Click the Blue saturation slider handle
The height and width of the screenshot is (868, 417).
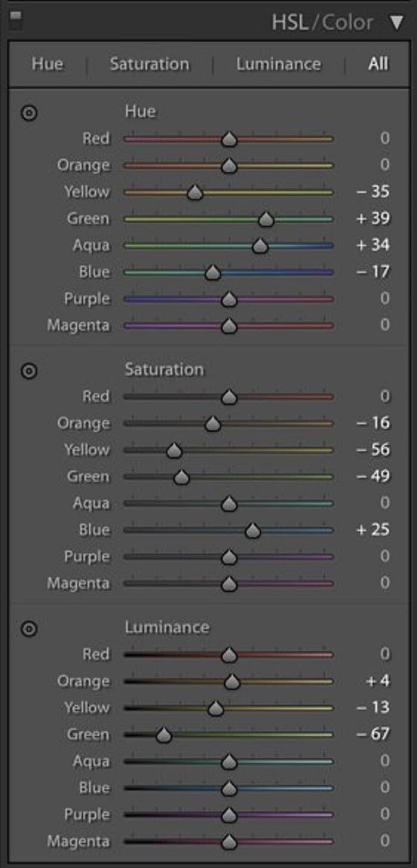point(253,530)
